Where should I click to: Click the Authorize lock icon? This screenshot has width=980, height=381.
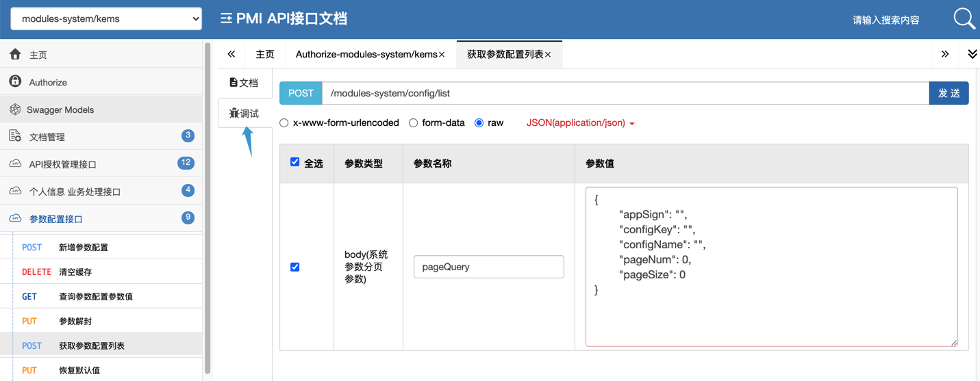15,81
